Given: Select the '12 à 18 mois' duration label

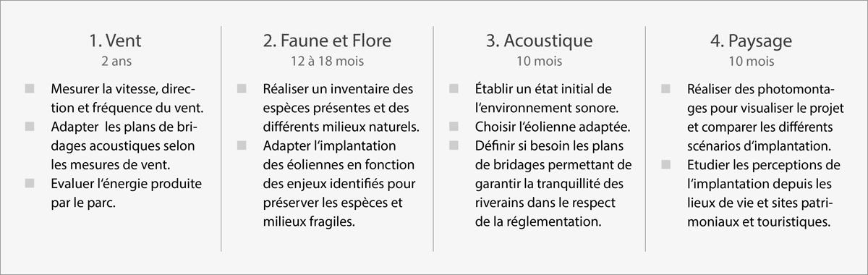Looking at the screenshot, I should pyautogui.click(x=328, y=61).
